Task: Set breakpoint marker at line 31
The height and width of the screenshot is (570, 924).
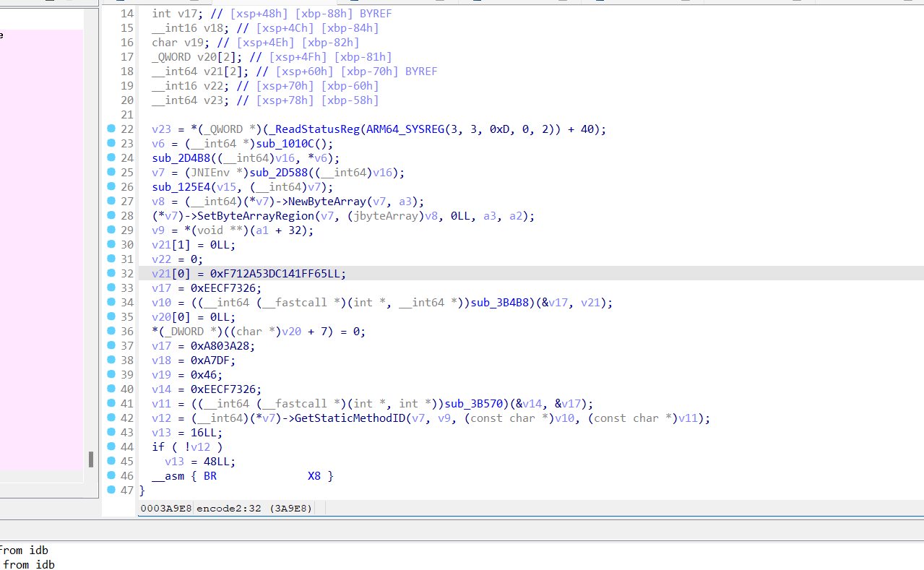Action: pyautogui.click(x=111, y=259)
